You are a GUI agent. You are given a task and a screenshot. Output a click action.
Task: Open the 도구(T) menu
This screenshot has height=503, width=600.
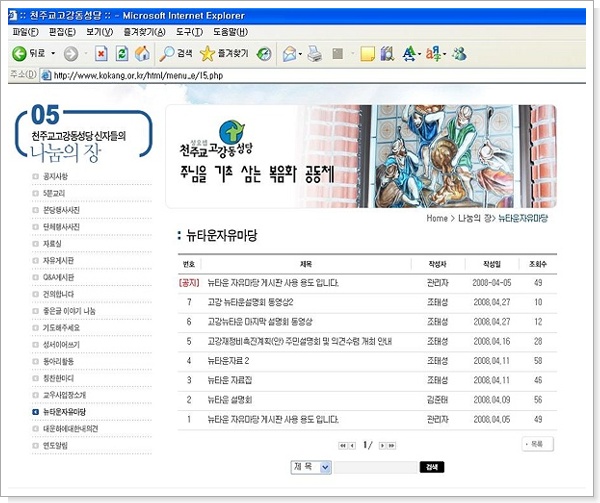click(x=189, y=32)
